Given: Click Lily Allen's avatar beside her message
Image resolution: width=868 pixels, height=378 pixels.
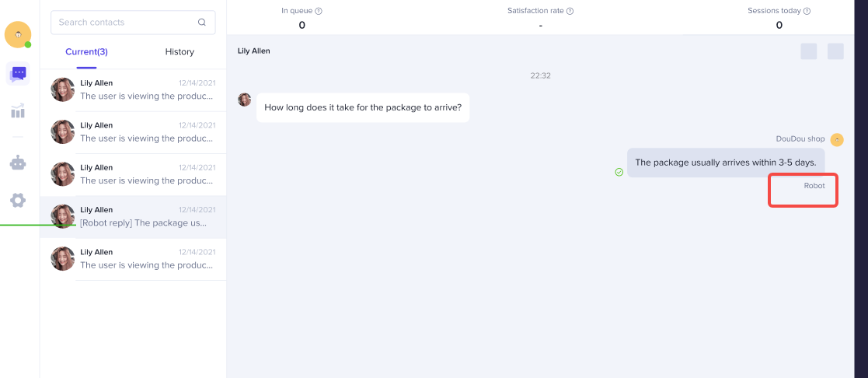Looking at the screenshot, I should point(245,100).
